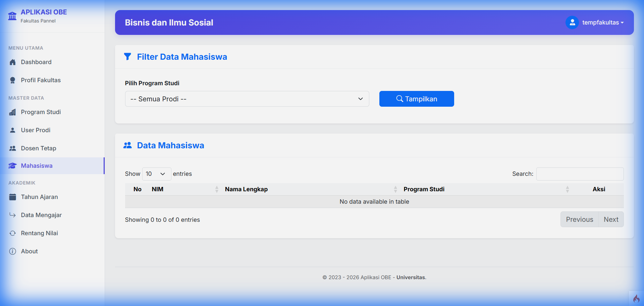Click the flame debug icon in corner
This screenshot has width=644, height=306.
pos(636,298)
